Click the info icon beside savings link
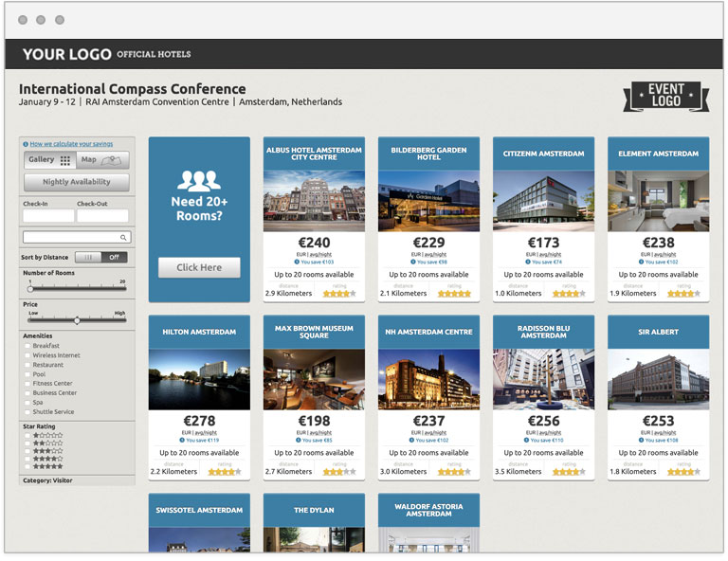The width and height of the screenshot is (728, 561). [26, 144]
